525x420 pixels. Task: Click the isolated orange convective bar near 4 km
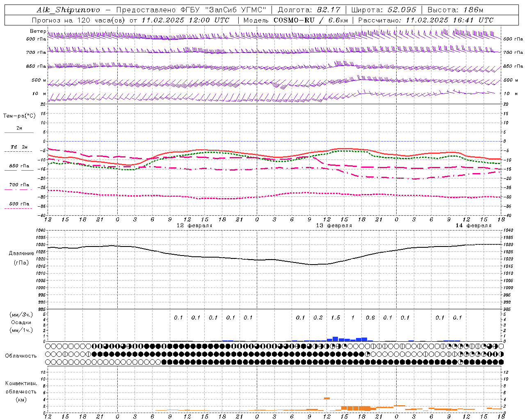[327, 398]
